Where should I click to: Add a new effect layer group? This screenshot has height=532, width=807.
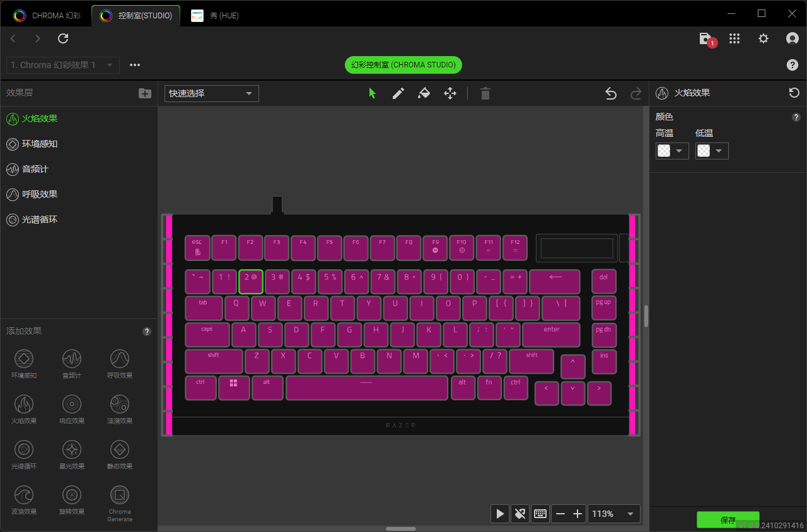pos(145,93)
